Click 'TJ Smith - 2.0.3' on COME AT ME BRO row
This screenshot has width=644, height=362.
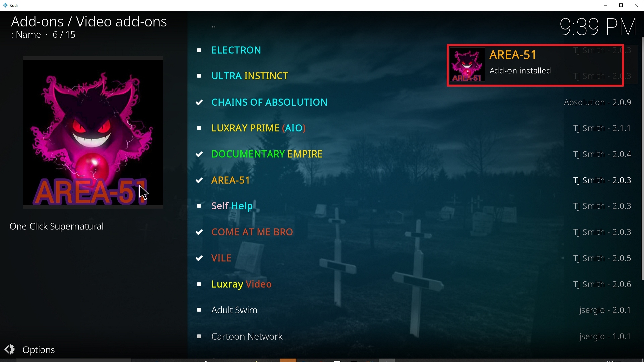pyautogui.click(x=602, y=232)
